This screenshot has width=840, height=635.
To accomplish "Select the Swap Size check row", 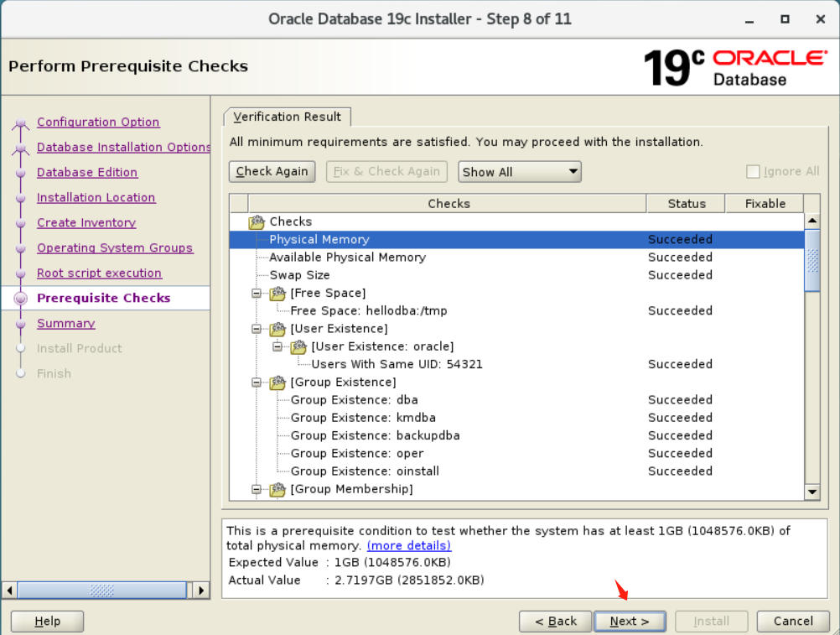I will click(517, 275).
